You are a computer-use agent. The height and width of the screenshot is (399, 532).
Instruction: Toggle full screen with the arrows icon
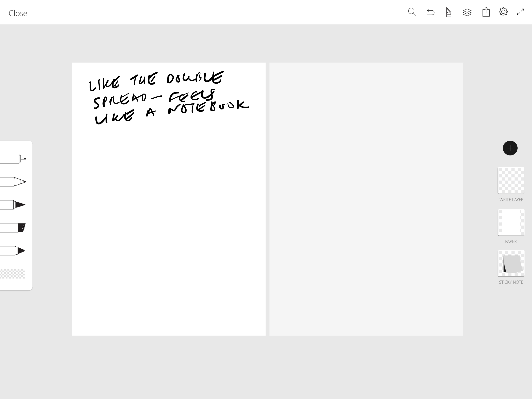[x=521, y=12]
